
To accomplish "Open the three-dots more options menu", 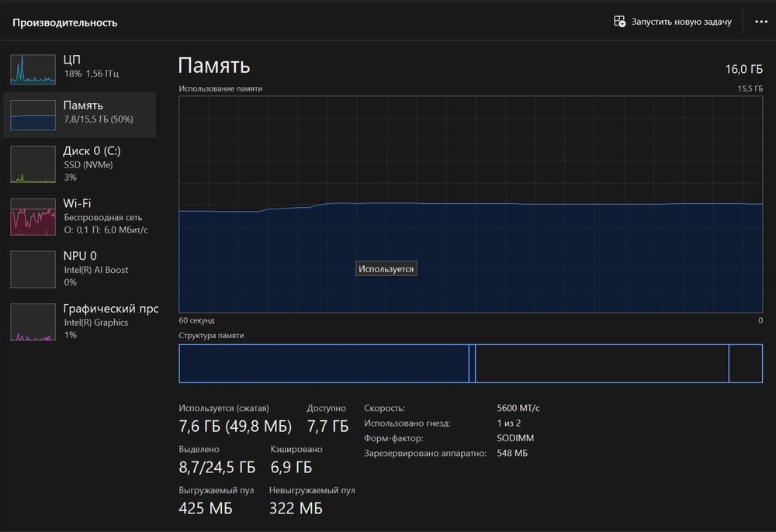I will coord(761,22).
